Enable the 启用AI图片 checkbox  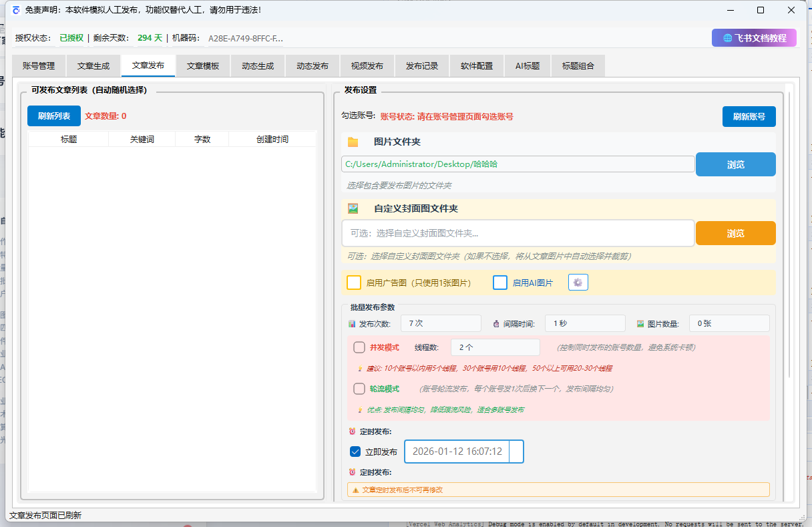(x=500, y=282)
